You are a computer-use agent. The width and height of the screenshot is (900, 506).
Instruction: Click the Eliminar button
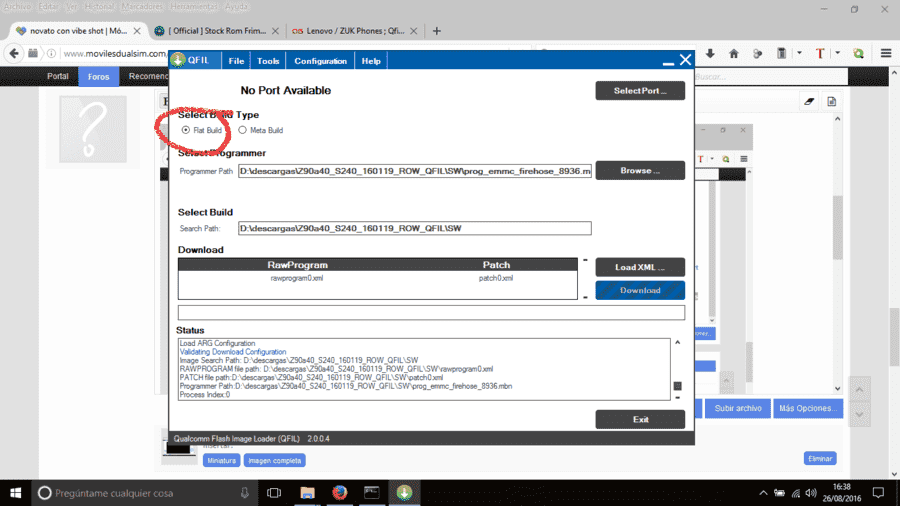pyautogui.click(x=820, y=458)
